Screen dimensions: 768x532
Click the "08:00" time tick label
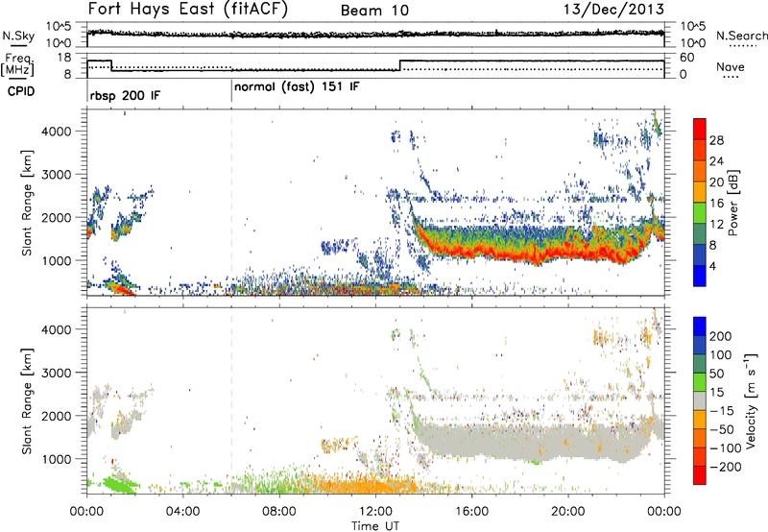tap(279, 512)
